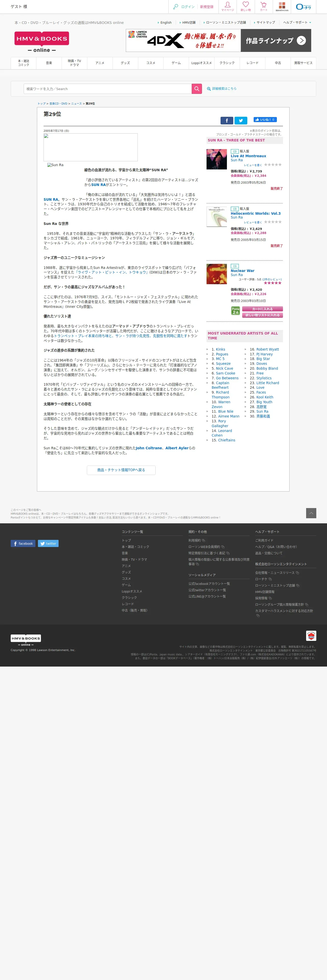Open the Robert Wyatt artist link
The height and width of the screenshot is (980, 327).
coord(268,349)
